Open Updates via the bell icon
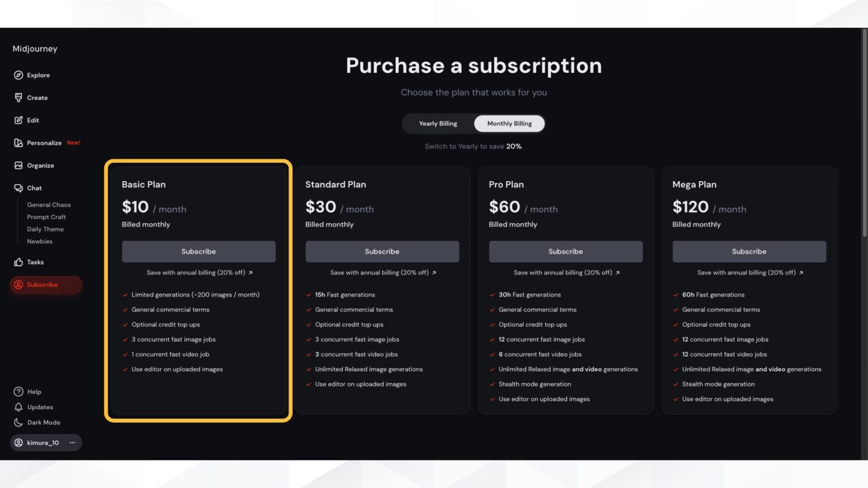Image resolution: width=868 pixels, height=488 pixels. click(18, 407)
